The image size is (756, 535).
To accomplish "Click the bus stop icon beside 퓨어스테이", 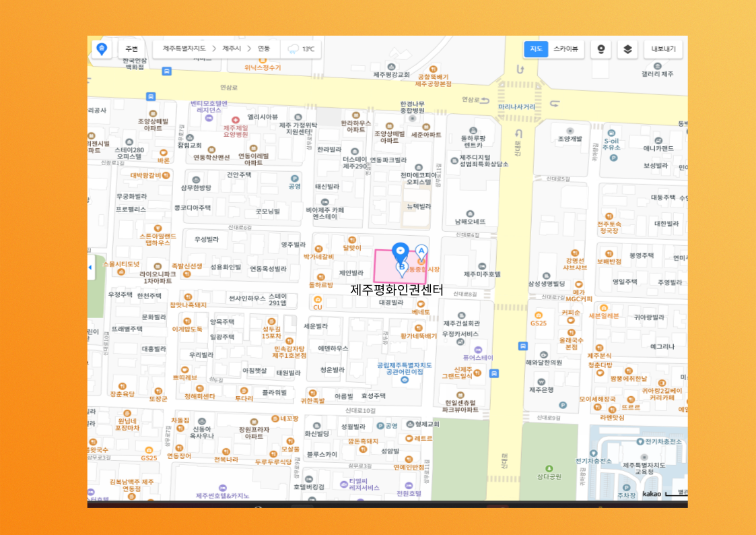I will (x=493, y=373).
